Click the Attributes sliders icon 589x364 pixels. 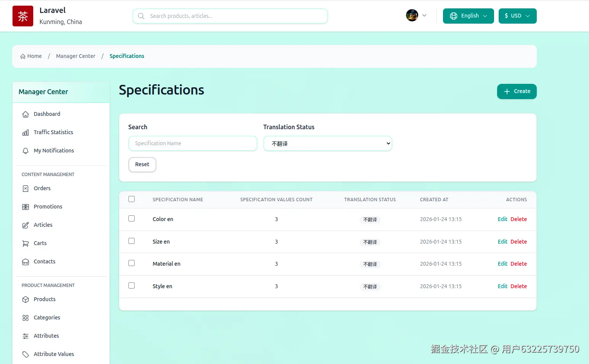coord(26,336)
